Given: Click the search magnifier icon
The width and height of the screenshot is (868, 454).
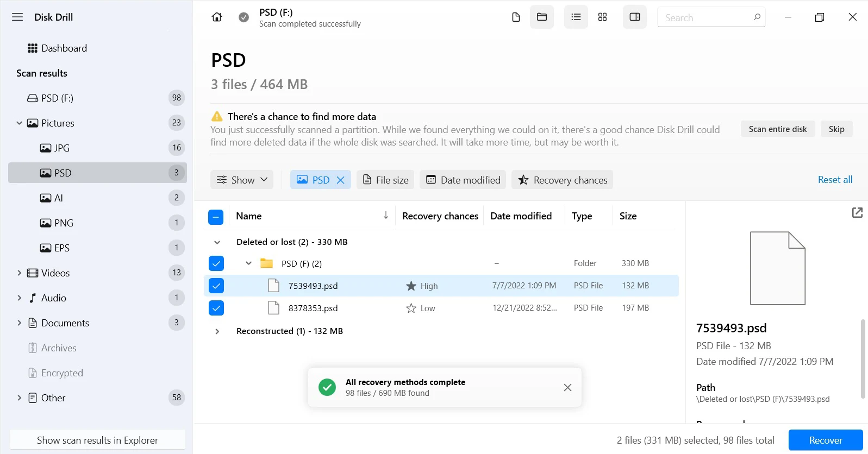Looking at the screenshot, I should pyautogui.click(x=757, y=17).
